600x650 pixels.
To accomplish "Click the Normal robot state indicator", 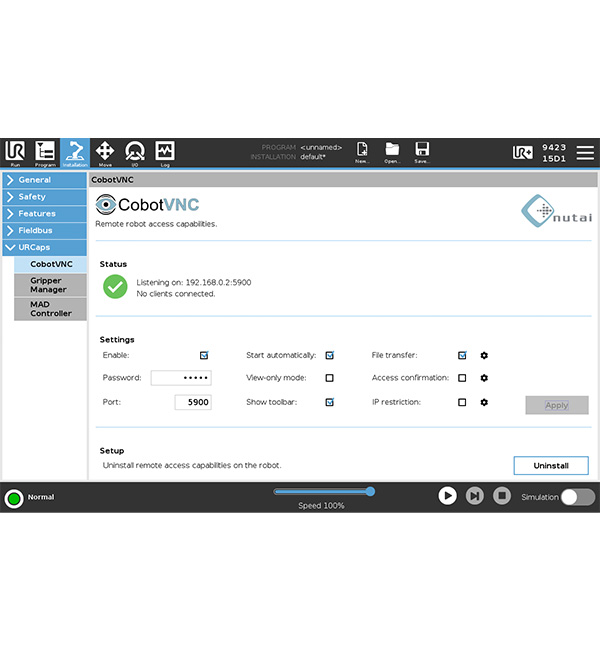I will (x=14, y=498).
